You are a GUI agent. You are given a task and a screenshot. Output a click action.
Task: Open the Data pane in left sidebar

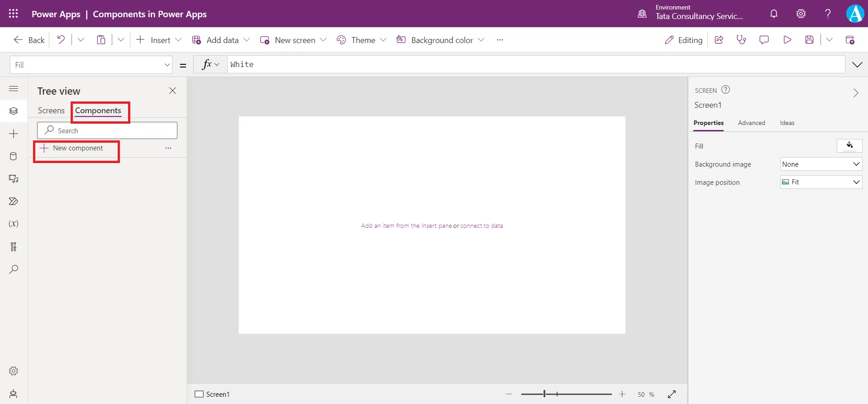14,156
